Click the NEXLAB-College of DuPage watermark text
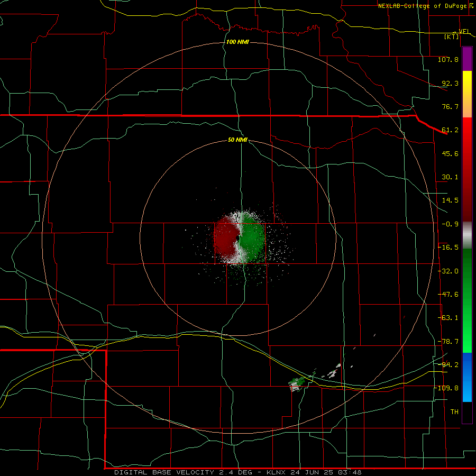This screenshot has height=476, width=476. [423, 6]
